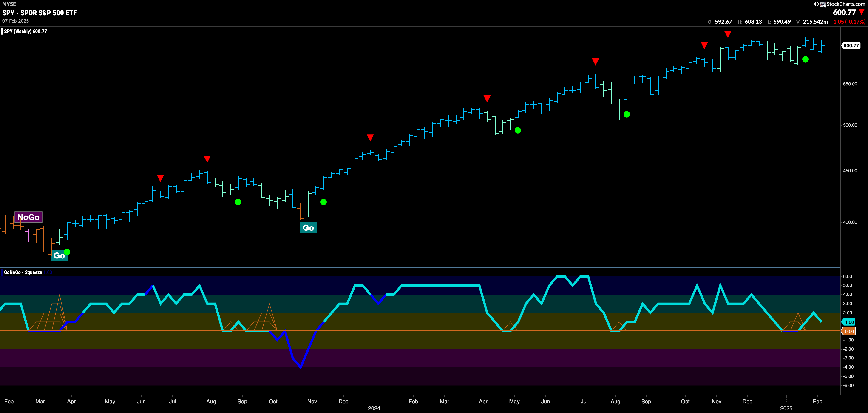
Task: Click the purple NoGo trend label
Action: (28, 217)
